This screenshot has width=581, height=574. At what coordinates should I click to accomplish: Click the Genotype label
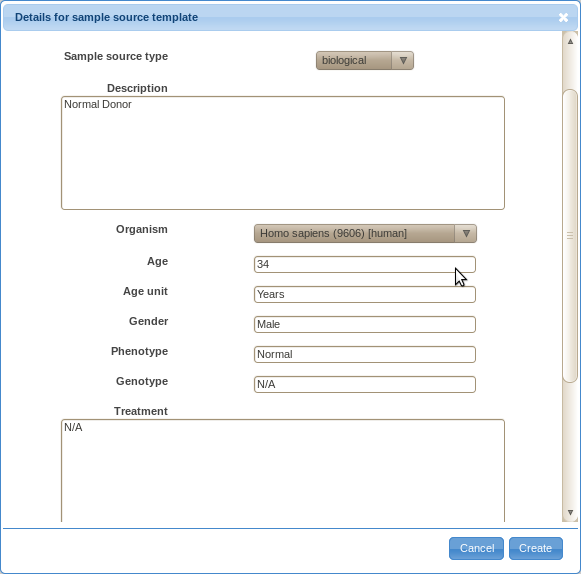(142, 381)
